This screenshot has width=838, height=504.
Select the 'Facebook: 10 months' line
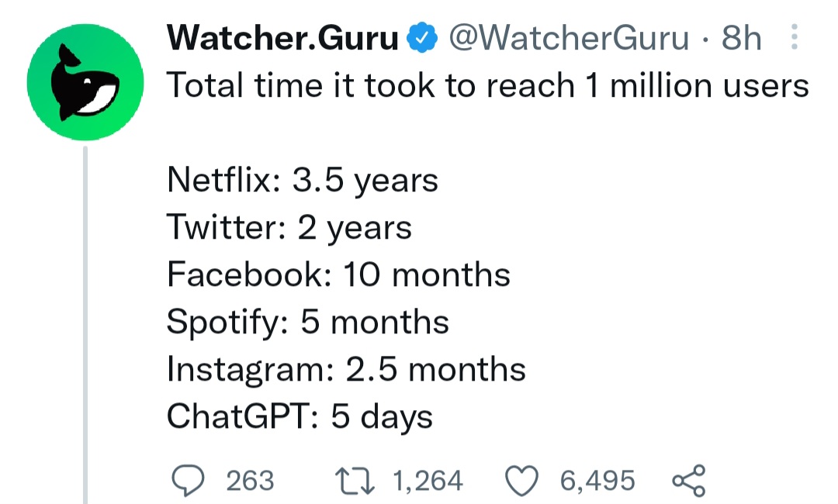click(x=338, y=275)
